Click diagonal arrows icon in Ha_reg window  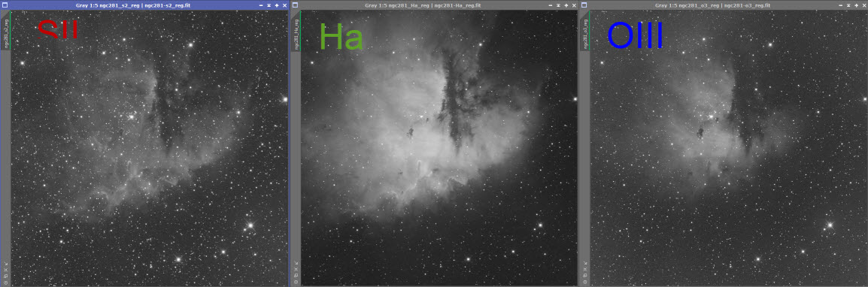(296, 264)
